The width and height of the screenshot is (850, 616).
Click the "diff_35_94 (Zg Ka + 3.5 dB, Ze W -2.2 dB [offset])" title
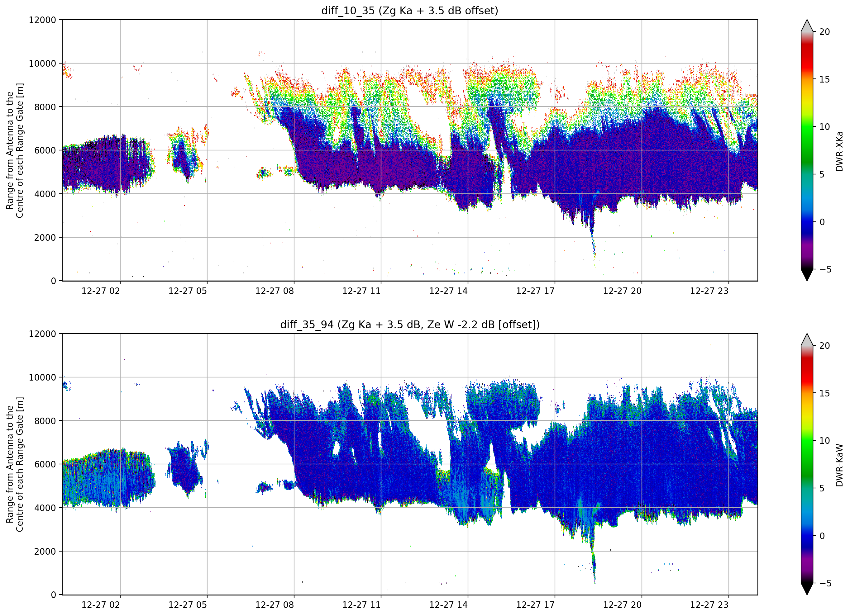click(x=410, y=325)
